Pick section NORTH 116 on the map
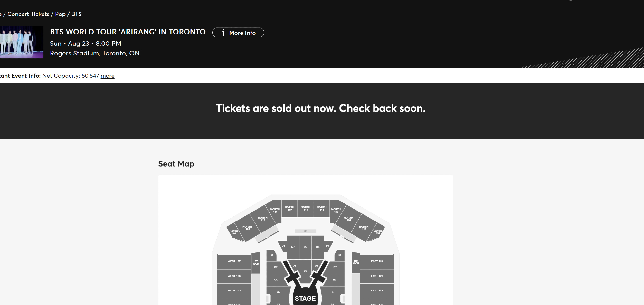The width and height of the screenshot is (644, 305). point(348,219)
